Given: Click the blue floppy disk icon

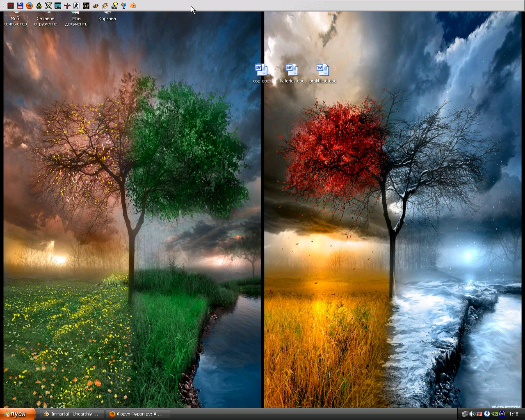Looking at the screenshot, I should click(20, 6).
